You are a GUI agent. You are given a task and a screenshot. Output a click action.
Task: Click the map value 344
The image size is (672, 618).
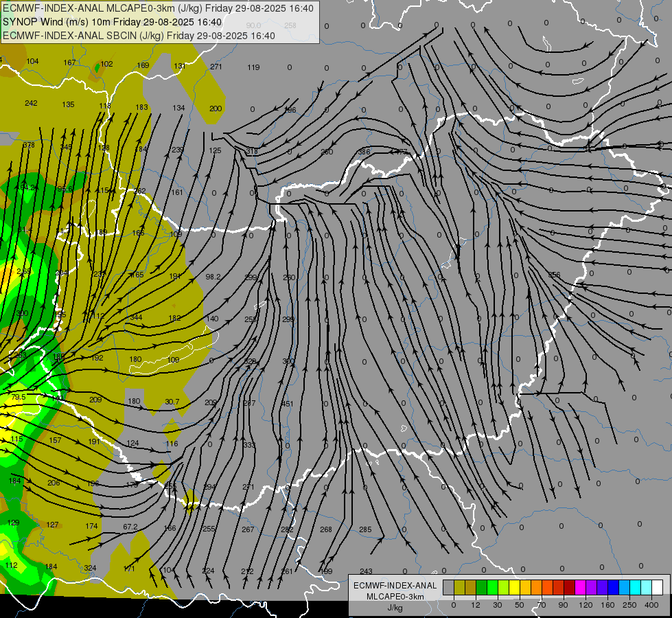(137, 317)
